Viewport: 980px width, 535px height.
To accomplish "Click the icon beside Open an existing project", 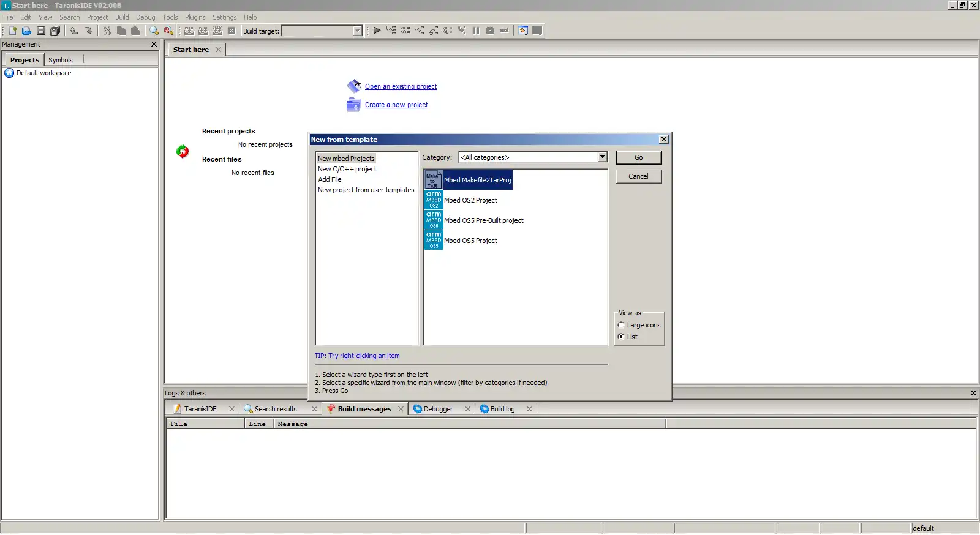I will coord(354,86).
